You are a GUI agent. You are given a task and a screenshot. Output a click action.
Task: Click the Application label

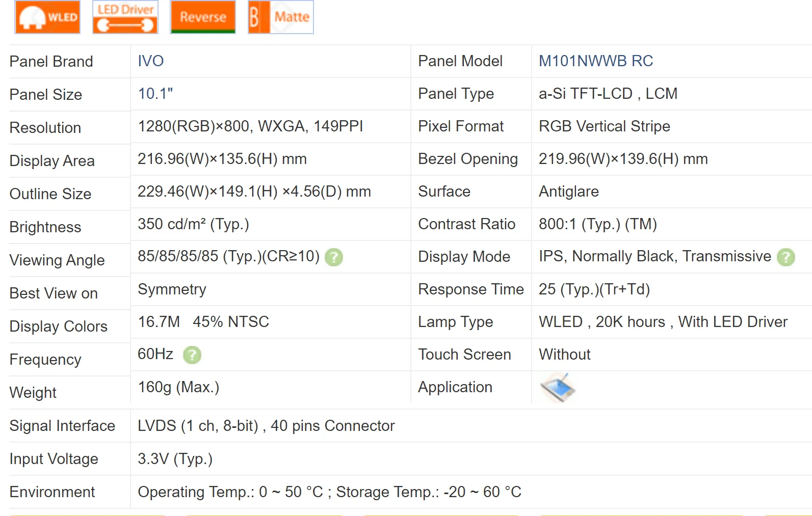pyautogui.click(x=455, y=387)
